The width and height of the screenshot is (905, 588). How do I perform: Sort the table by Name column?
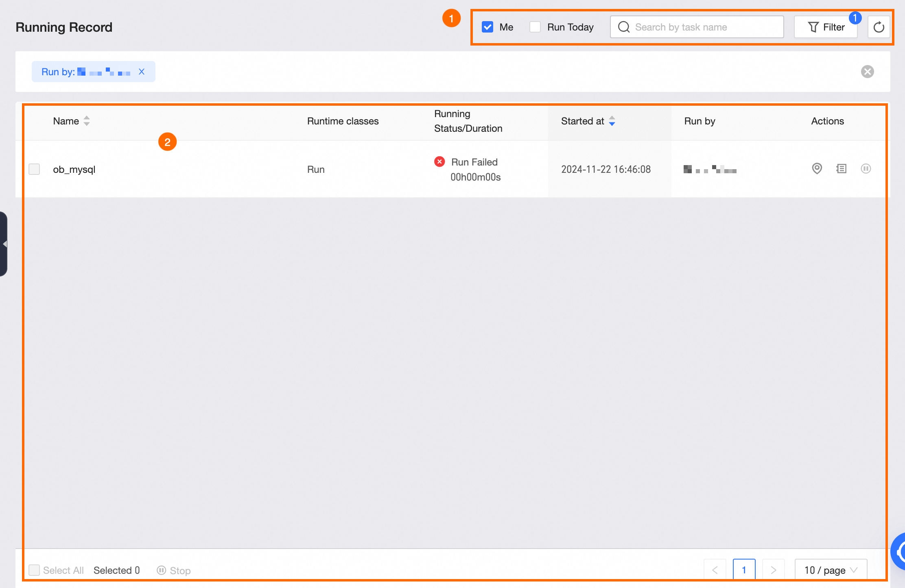[86, 121]
